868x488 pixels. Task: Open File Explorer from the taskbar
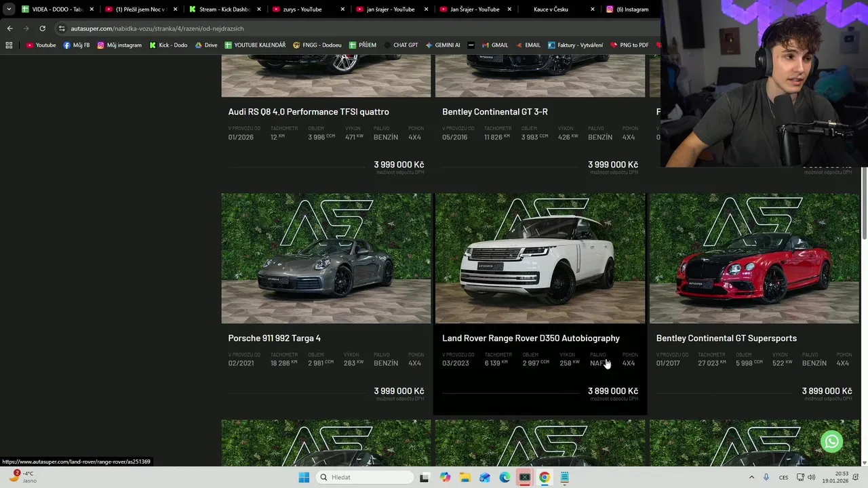coord(465,477)
